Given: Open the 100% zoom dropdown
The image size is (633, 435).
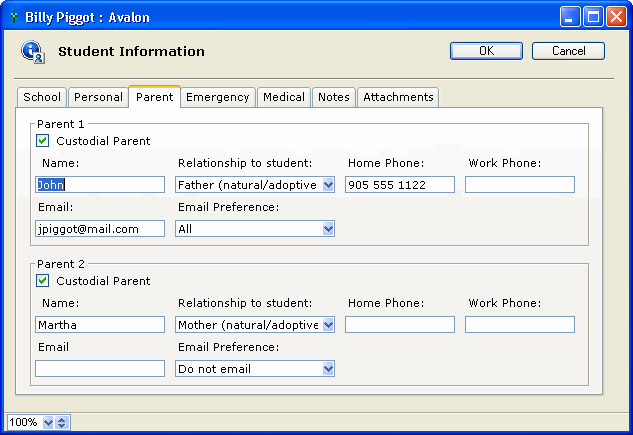Looking at the screenshot, I should (48, 423).
